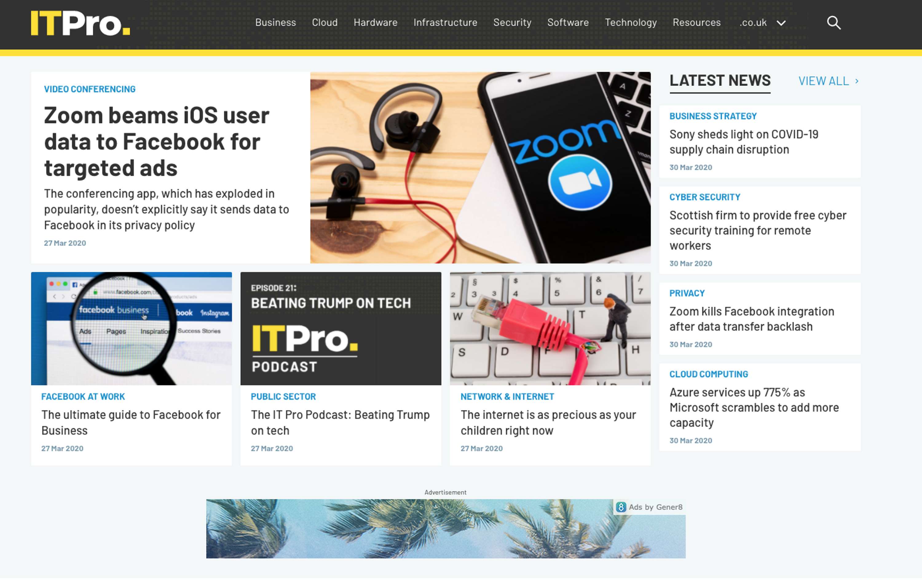
Task: Click the NETWORK & INTERNET category
Action: (x=507, y=396)
